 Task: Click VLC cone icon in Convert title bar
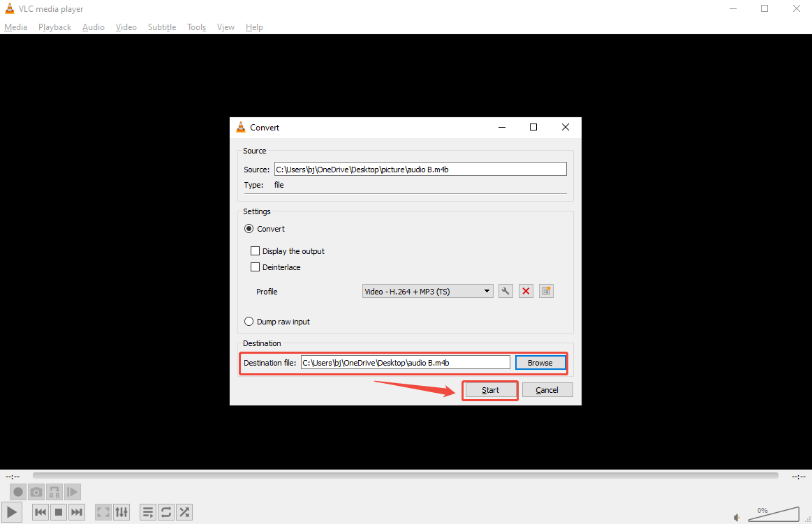click(x=241, y=127)
